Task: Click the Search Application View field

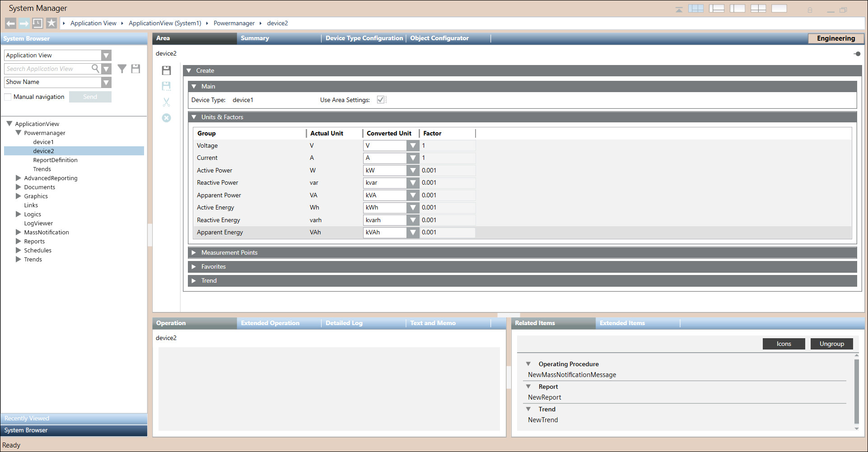Action: pyautogui.click(x=47, y=69)
